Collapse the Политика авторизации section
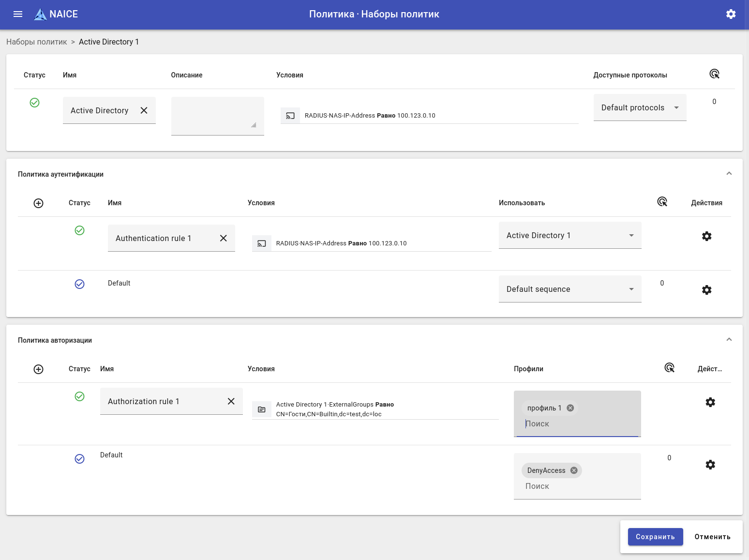Image resolution: width=749 pixels, height=560 pixels. pos(729,340)
